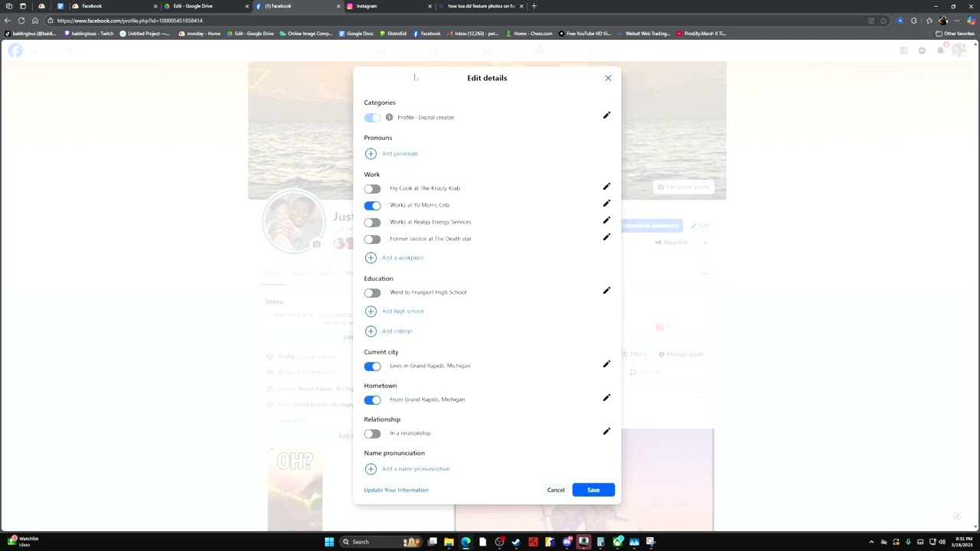Open Steam from the taskbar

(x=516, y=542)
